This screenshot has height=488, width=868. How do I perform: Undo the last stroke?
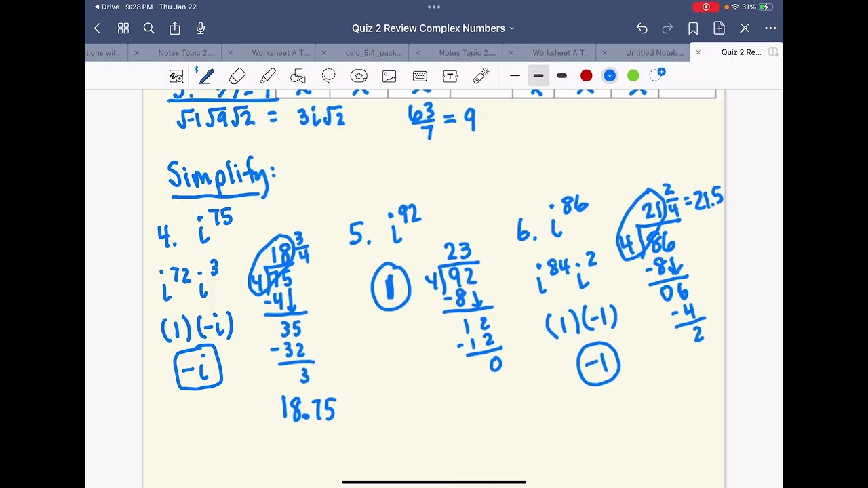point(642,28)
